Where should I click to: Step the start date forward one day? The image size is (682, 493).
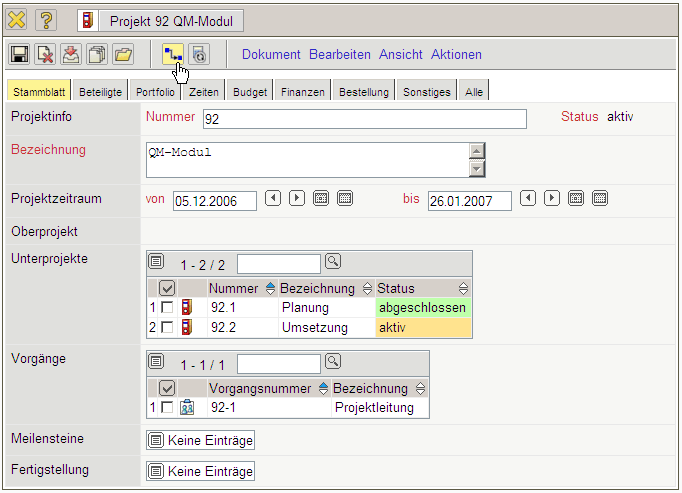tap(297, 198)
